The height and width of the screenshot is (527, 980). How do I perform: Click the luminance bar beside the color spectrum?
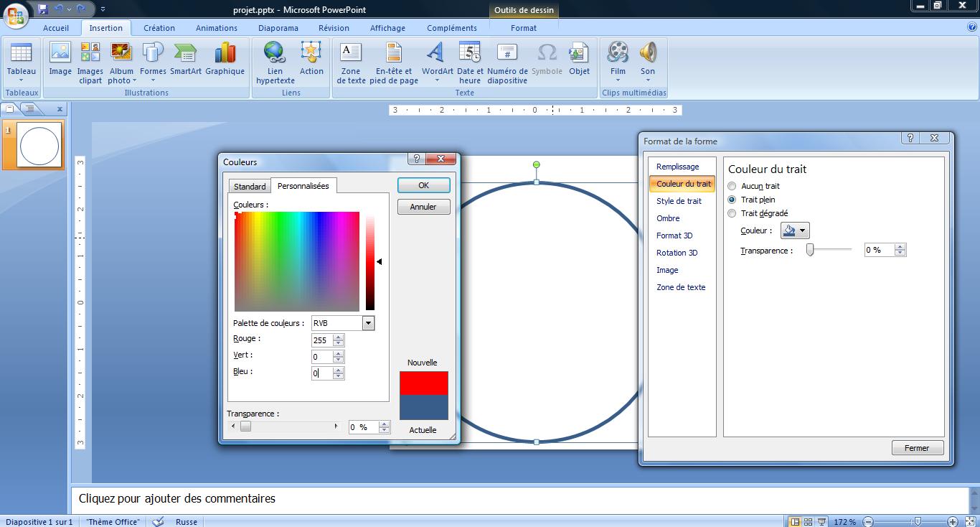370,261
